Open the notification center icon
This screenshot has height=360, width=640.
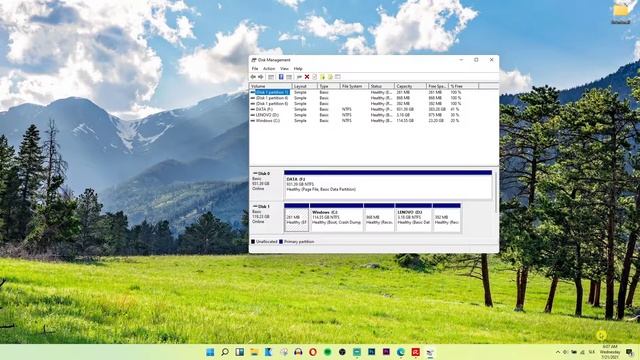(x=629, y=352)
